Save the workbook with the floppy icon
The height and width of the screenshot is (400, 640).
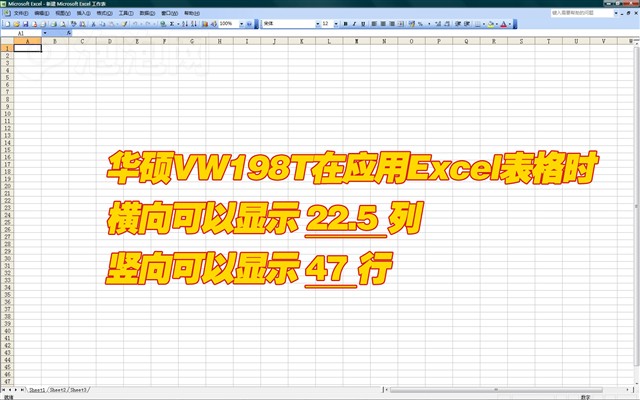(25, 24)
